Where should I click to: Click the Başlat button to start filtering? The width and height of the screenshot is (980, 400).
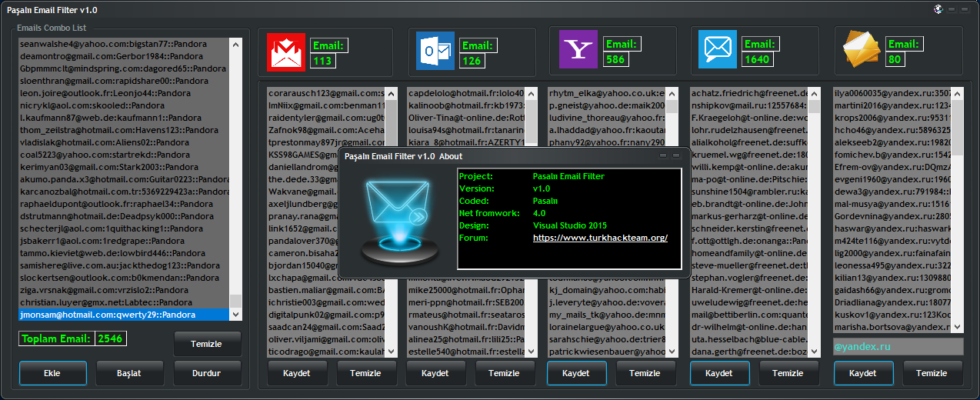coord(130,373)
